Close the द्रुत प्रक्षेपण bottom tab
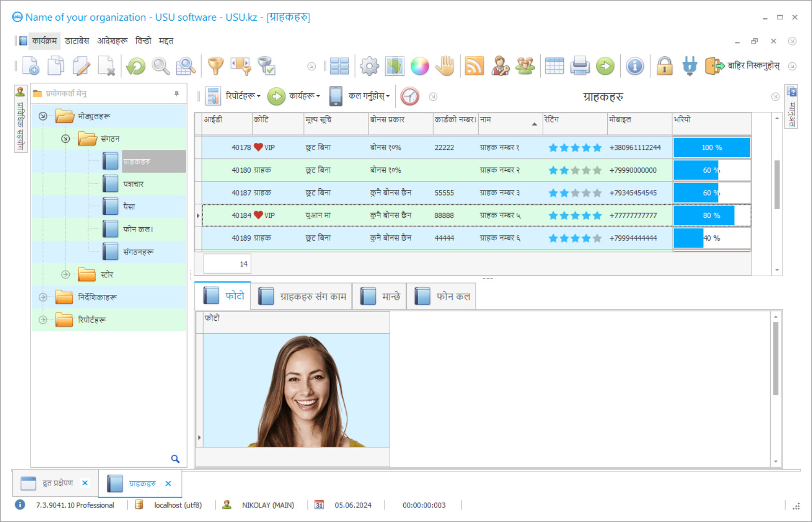 click(85, 483)
